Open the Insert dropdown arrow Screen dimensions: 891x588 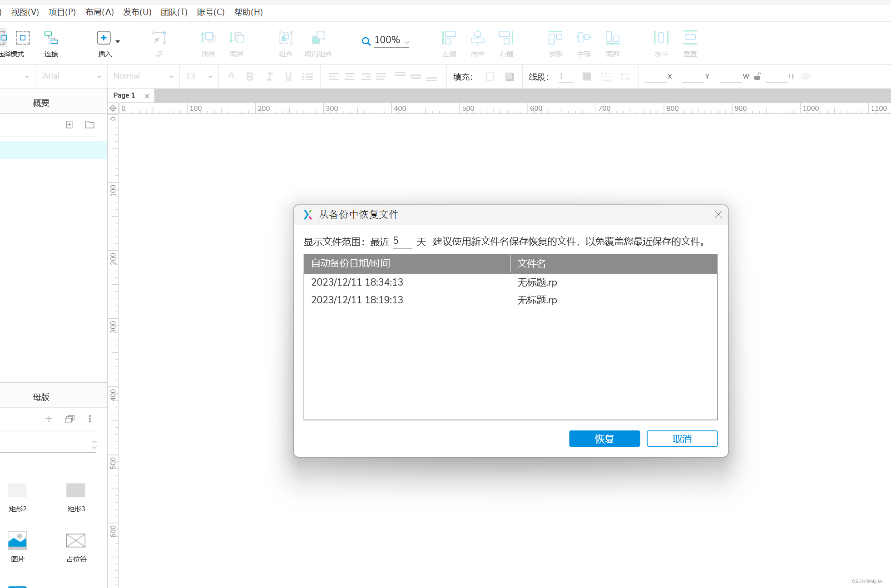[118, 41]
